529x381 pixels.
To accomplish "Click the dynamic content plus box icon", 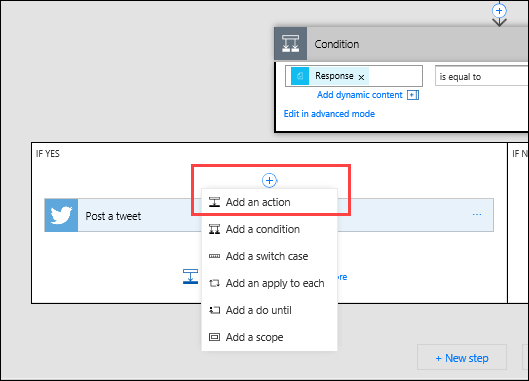I will pos(413,95).
